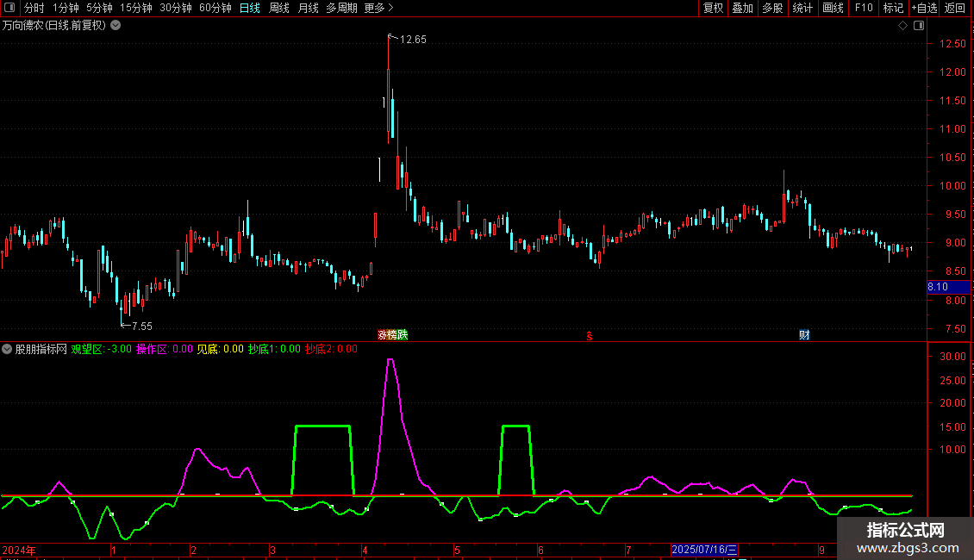The image size is (974, 560).
Task: Open 复权 adjustment options
Action: [x=713, y=8]
